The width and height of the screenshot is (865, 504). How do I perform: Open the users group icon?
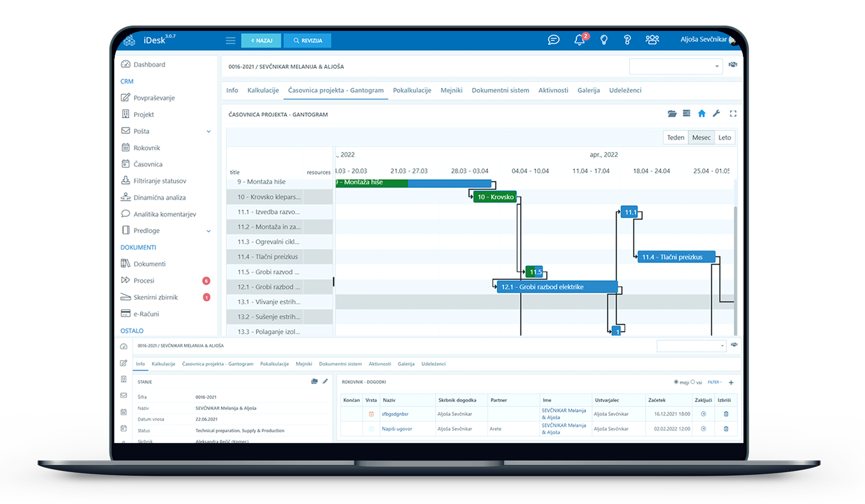click(x=652, y=40)
